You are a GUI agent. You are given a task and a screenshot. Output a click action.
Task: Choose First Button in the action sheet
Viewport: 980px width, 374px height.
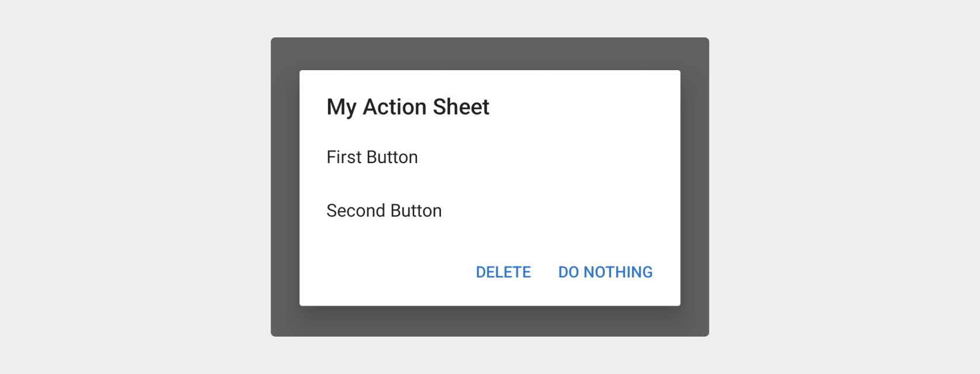click(x=372, y=157)
